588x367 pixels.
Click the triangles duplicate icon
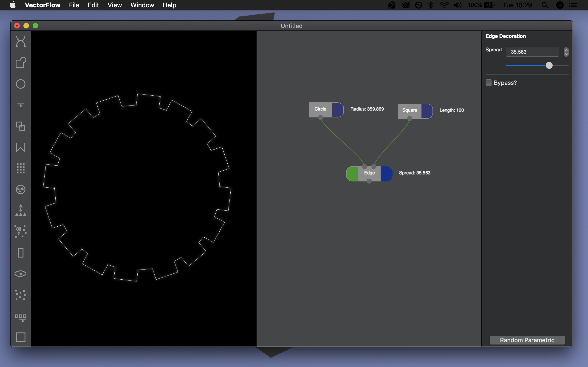coord(20,210)
